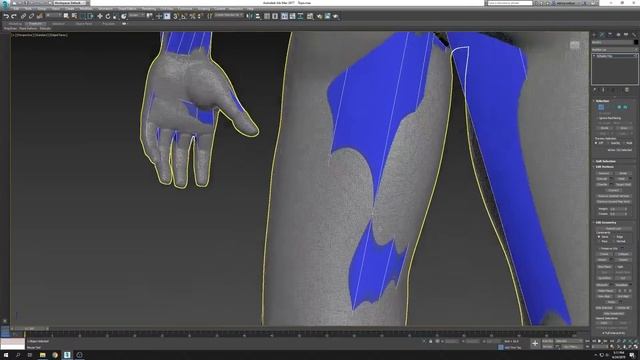
Task: Select the highlighted Vertex sub-object icon
Action: point(601,107)
